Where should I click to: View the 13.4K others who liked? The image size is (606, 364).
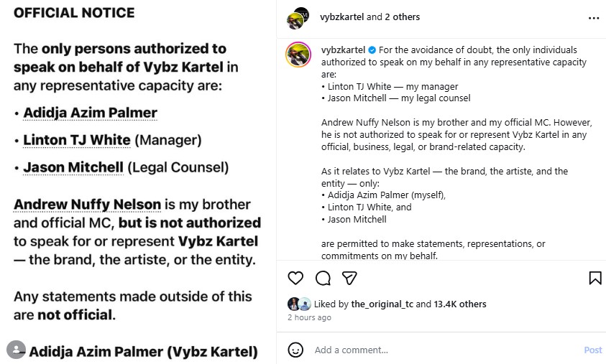pyautogui.click(x=460, y=304)
